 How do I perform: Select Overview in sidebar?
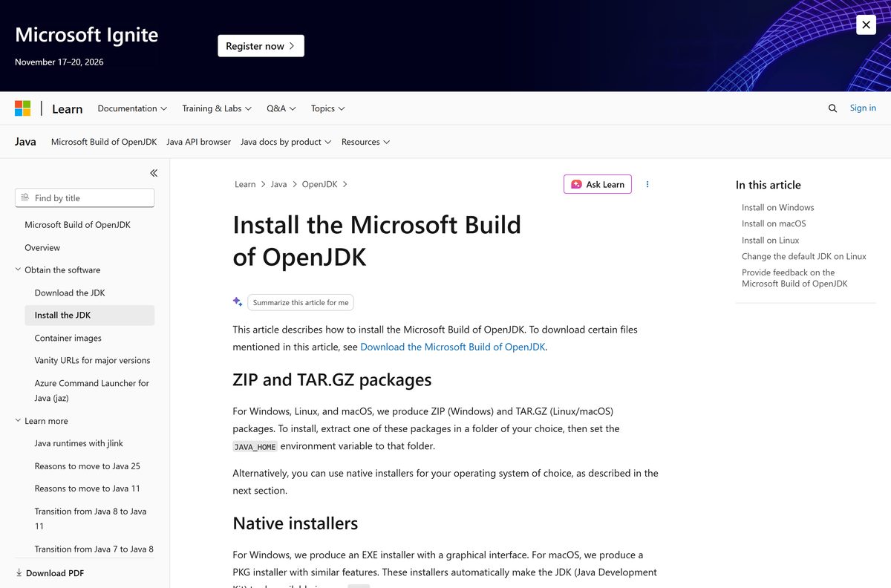tap(42, 247)
